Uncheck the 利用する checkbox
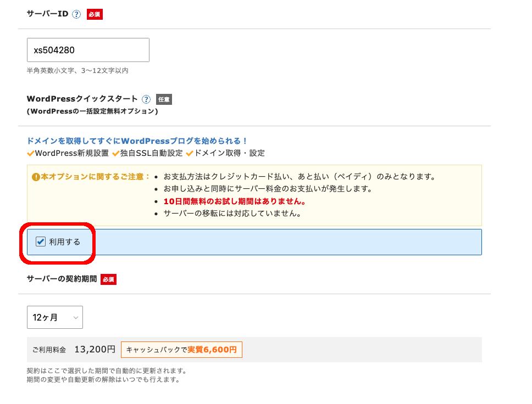 point(41,242)
